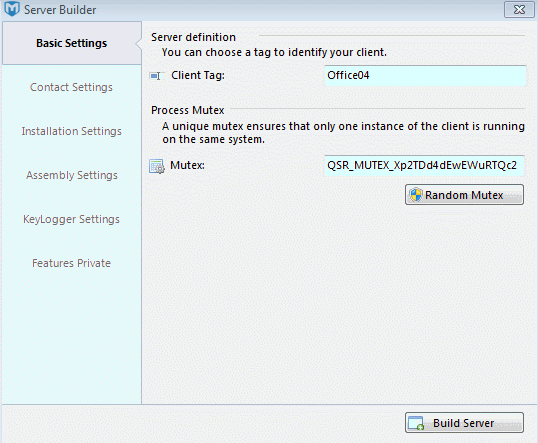Image resolution: width=538 pixels, height=443 pixels.
Task: Click the Server definition section heading
Action: tap(193, 37)
